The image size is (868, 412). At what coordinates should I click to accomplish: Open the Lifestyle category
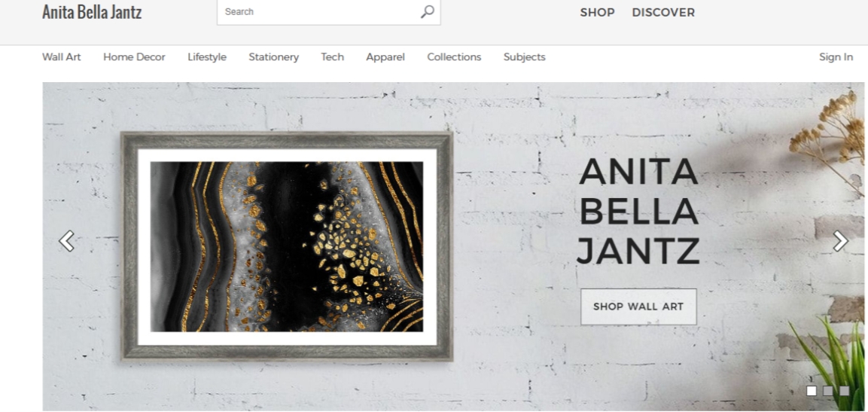207,57
